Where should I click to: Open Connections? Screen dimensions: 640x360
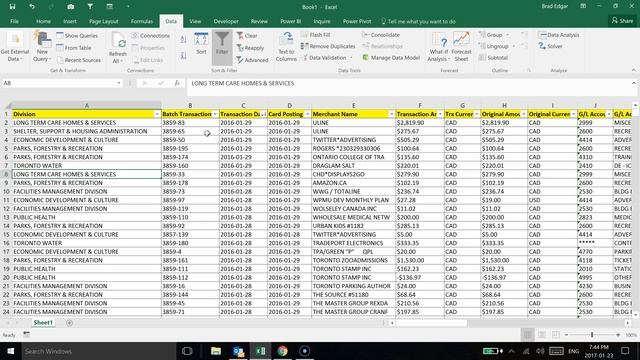(x=151, y=36)
